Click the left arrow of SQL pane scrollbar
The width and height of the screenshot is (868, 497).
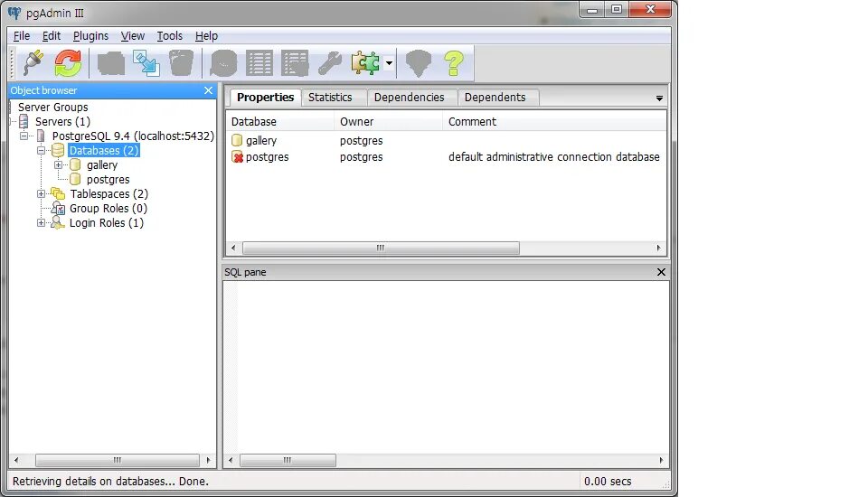click(x=231, y=461)
